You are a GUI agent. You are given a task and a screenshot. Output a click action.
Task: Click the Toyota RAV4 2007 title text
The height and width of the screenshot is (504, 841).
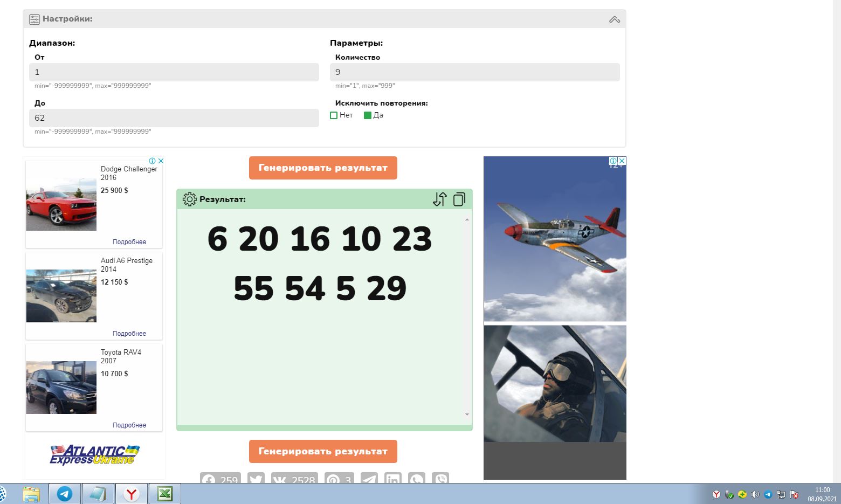(x=121, y=356)
